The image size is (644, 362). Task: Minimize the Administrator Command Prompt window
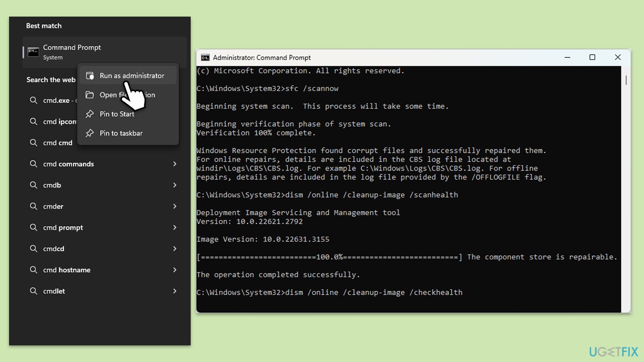tap(567, 57)
